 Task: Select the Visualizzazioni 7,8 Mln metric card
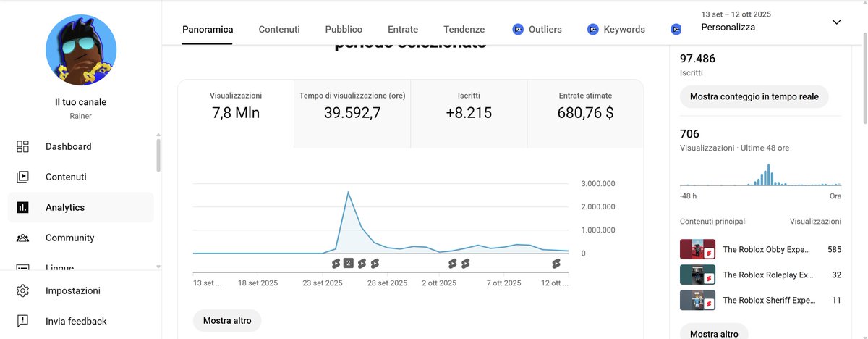coord(236,114)
